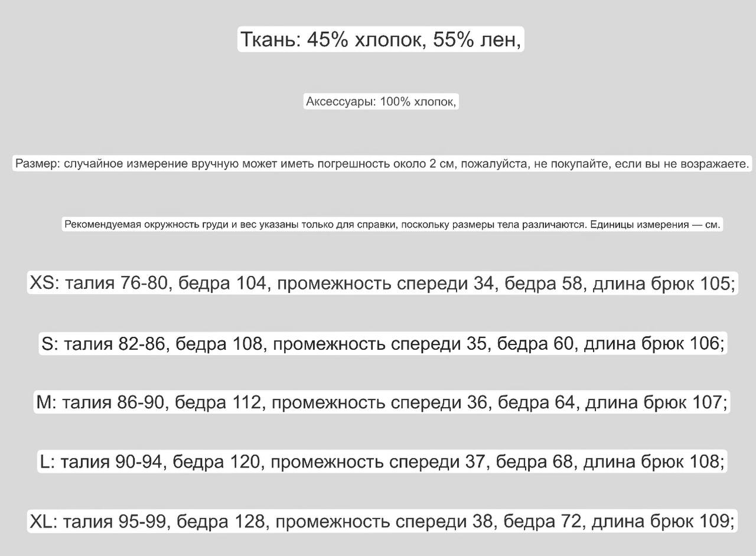Click the 'Размер: случайное измерение' measurement disclaimer
The width and height of the screenshot is (756, 556).
tap(382, 164)
